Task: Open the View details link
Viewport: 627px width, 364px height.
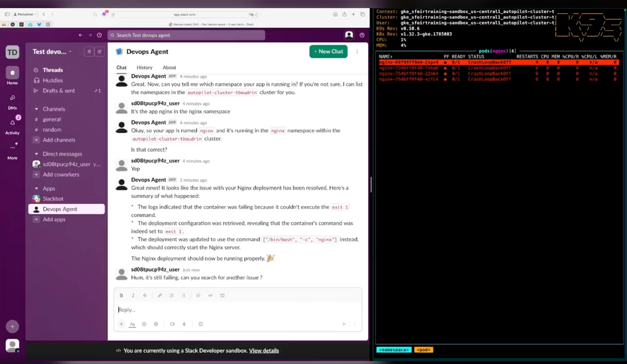Action: coord(264,351)
